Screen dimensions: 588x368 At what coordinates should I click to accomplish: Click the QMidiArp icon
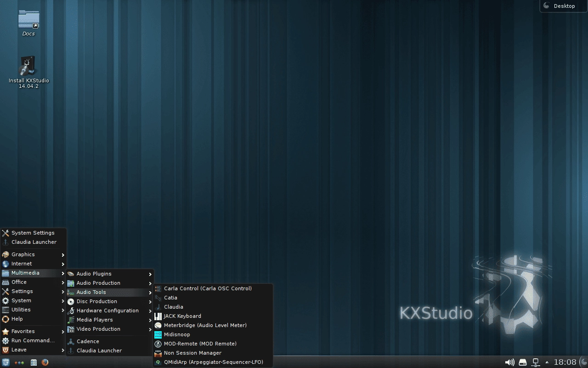[158, 362]
